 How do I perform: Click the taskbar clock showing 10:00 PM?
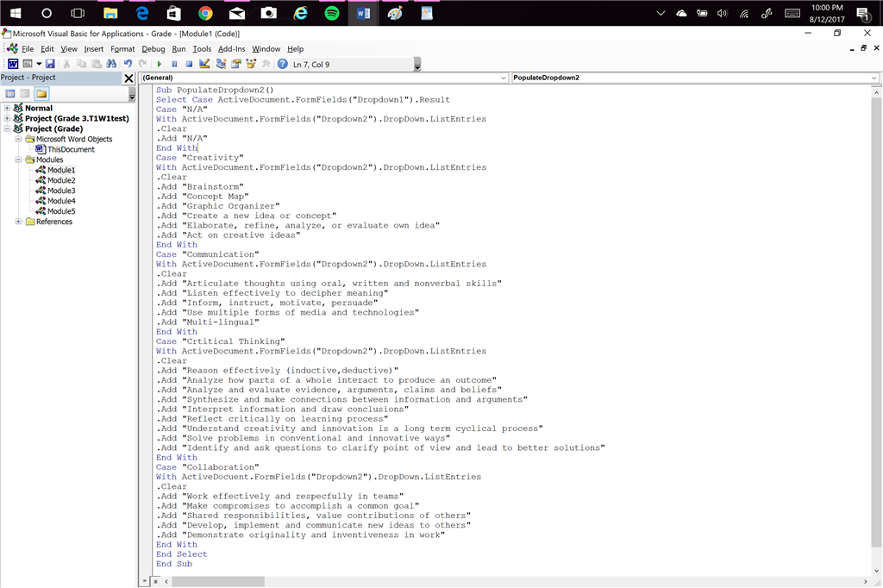click(x=827, y=13)
